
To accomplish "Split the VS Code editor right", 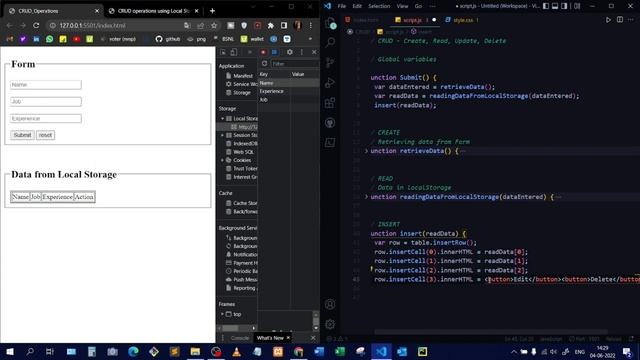I will [620, 20].
